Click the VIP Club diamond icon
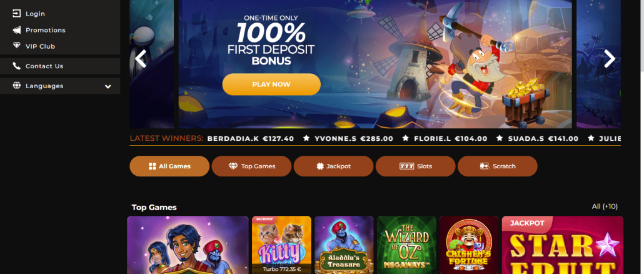 point(16,46)
